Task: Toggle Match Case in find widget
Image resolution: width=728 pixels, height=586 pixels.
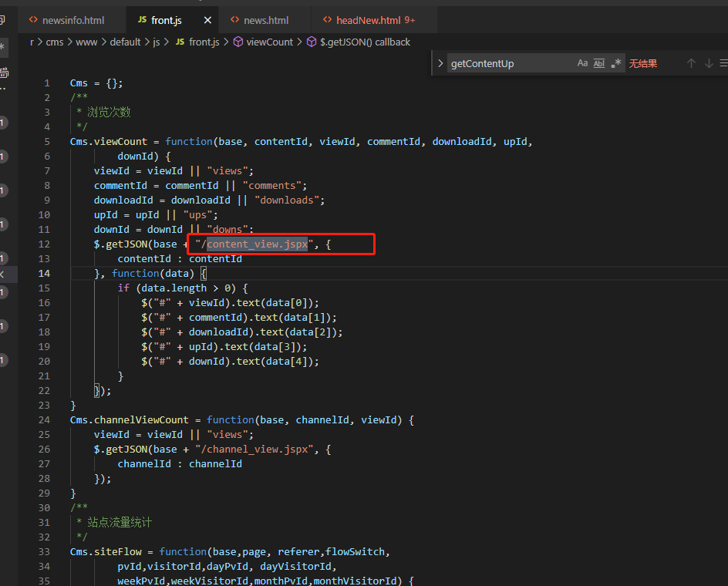Action: [x=582, y=63]
